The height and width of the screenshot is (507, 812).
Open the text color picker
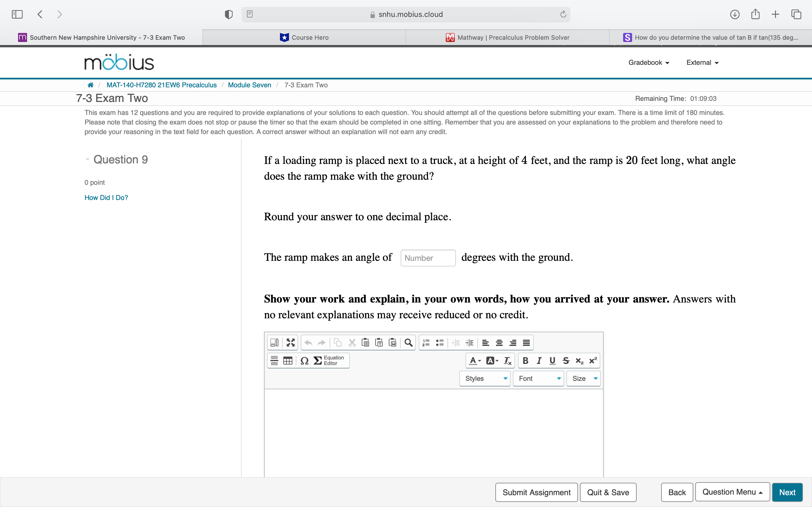474,361
